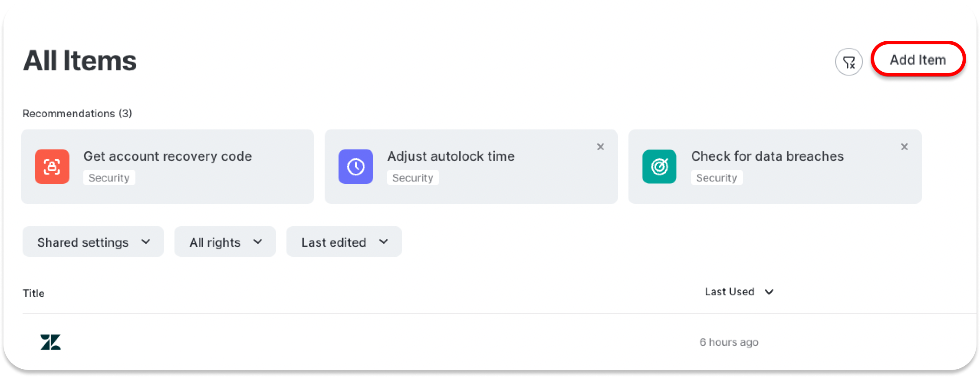Click the purple autolock clock icon

356,167
